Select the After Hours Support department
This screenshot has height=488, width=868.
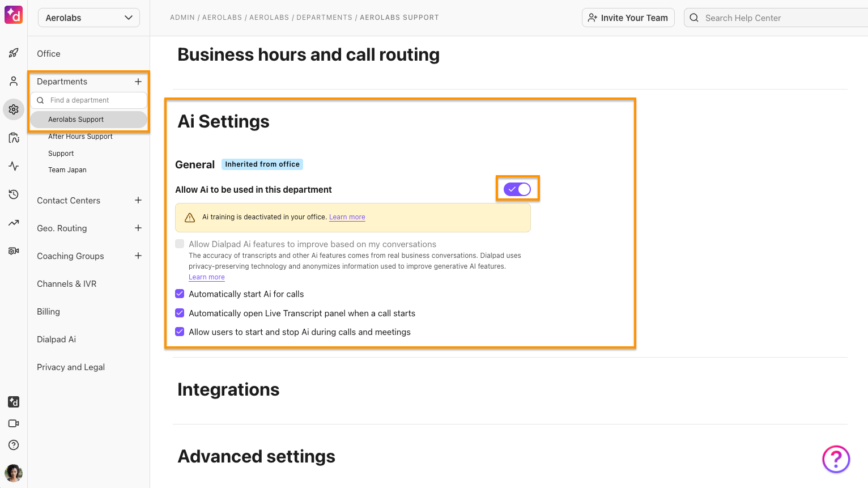click(x=80, y=137)
